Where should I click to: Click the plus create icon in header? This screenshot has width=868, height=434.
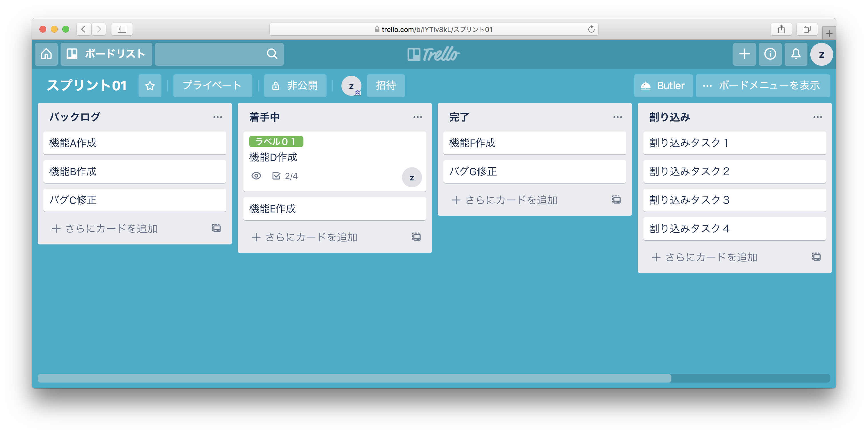tap(744, 54)
